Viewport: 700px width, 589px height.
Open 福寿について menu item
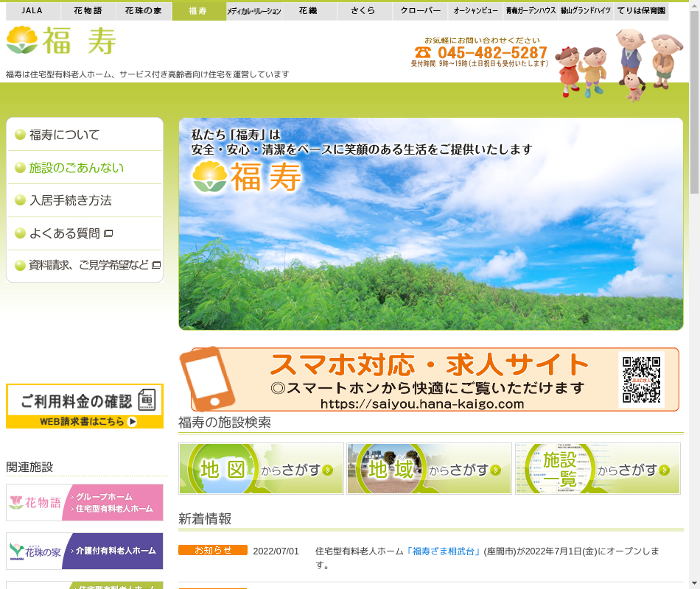[x=85, y=135]
